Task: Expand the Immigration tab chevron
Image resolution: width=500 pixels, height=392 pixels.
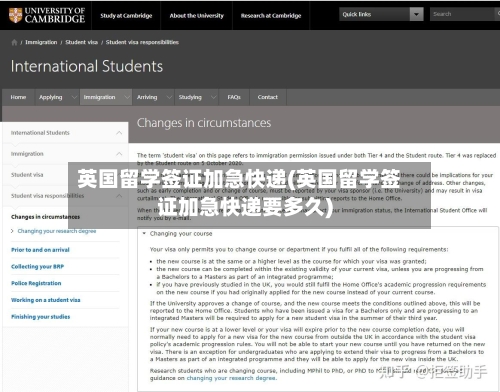Action: pos(127,97)
